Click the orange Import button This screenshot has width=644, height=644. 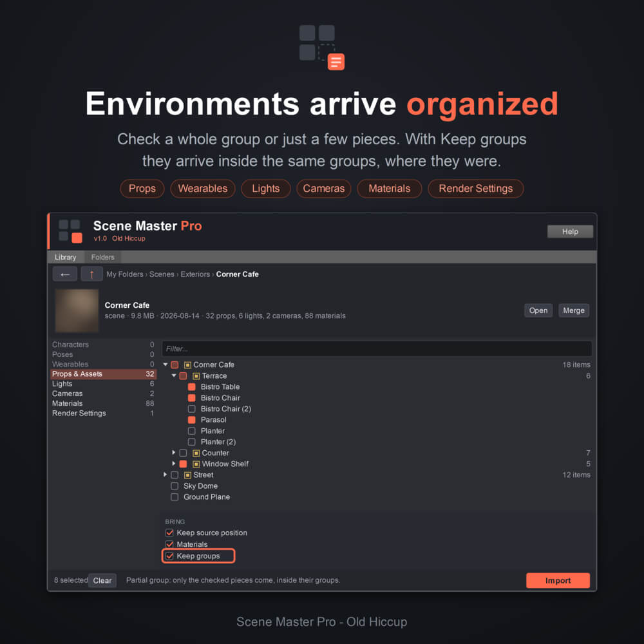click(558, 581)
